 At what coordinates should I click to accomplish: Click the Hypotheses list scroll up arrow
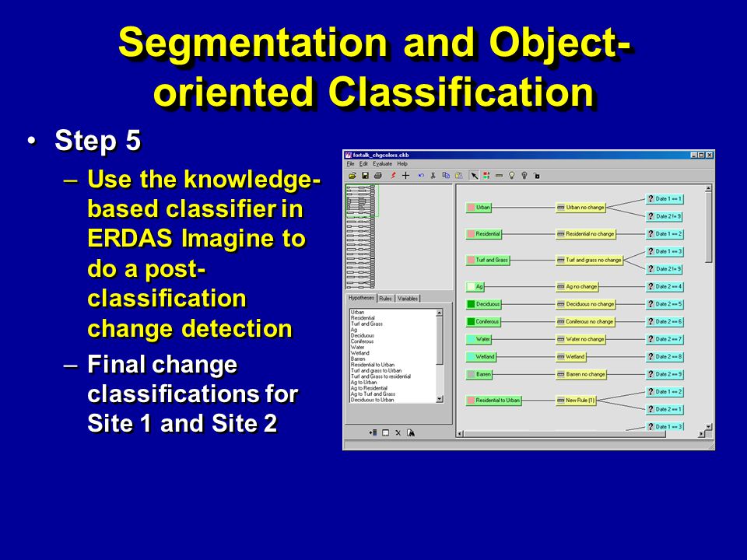pos(439,313)
